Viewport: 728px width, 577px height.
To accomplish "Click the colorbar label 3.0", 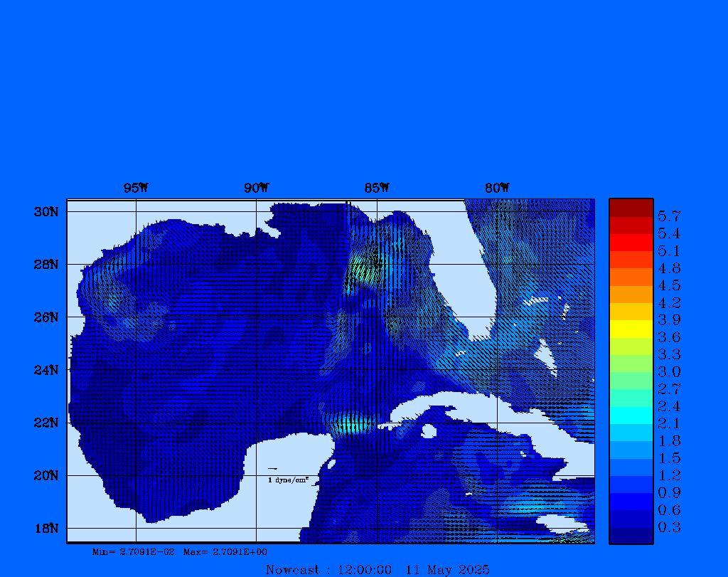I will coord(669,371).
